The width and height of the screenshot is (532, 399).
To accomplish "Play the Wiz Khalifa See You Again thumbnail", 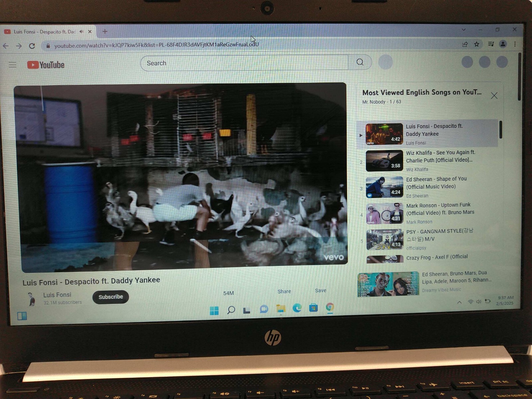I will [384, 161].
